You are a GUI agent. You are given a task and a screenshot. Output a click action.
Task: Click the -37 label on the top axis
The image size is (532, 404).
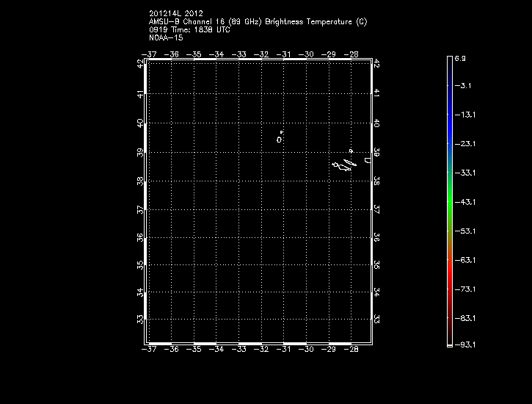pyautogui.click(x=150, y=54)
